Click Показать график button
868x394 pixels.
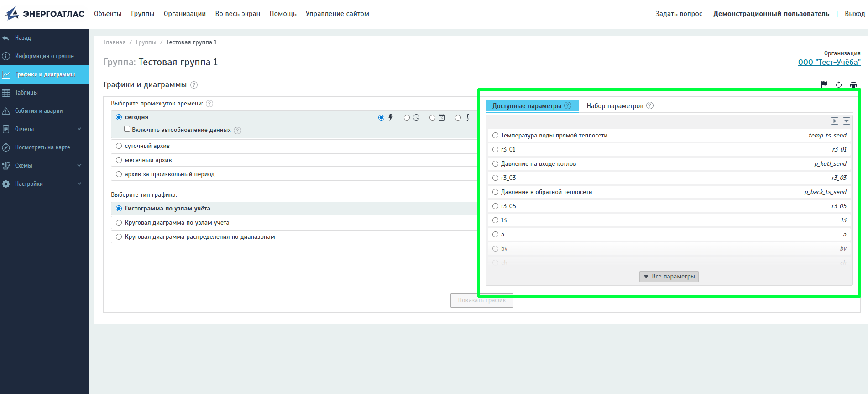[482, 300]
